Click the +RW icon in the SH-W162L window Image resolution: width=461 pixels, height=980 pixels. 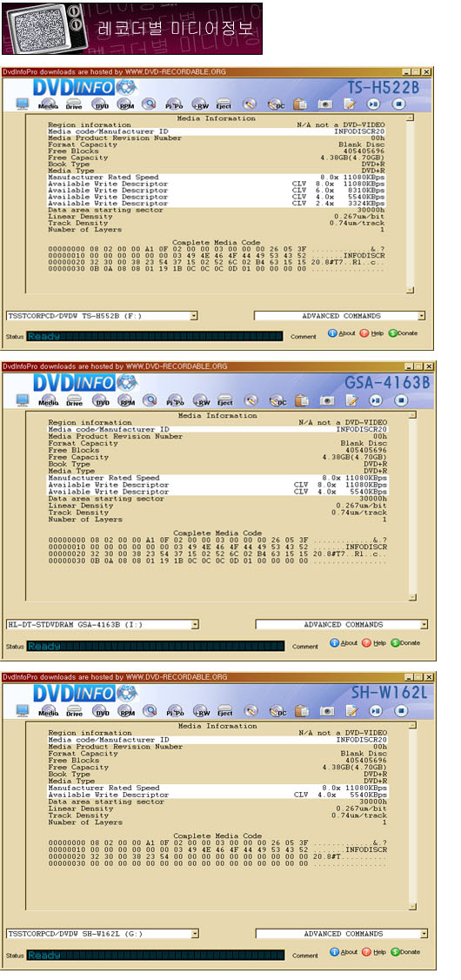(x=201, y=710)
